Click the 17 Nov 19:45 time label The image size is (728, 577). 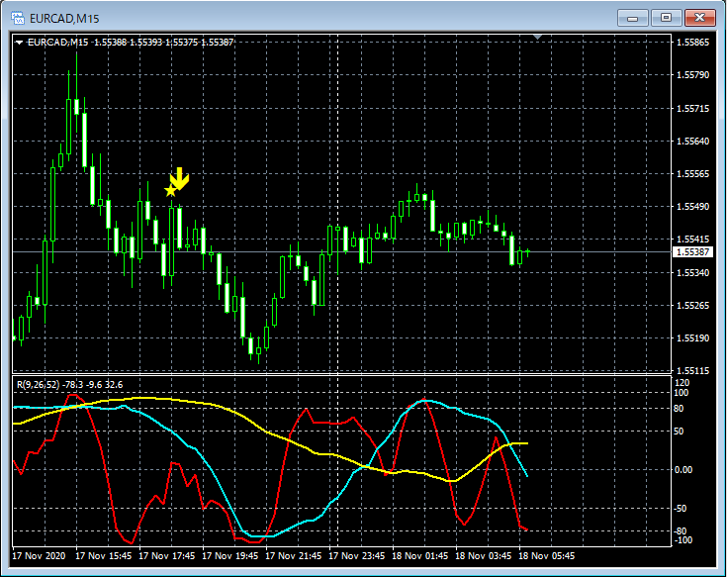pos(229,555)
